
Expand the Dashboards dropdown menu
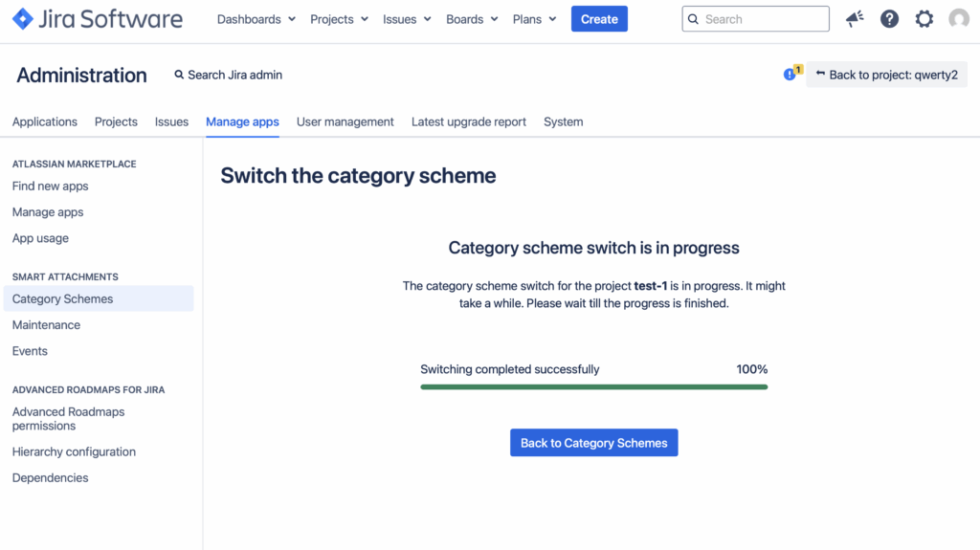click(x=256, y=19)
